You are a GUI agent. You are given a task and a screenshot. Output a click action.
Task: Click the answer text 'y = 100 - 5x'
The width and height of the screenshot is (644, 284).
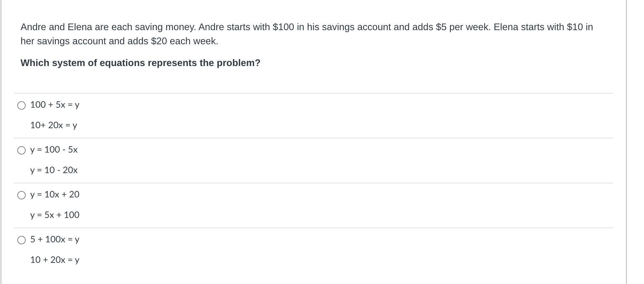pos(54,150)
